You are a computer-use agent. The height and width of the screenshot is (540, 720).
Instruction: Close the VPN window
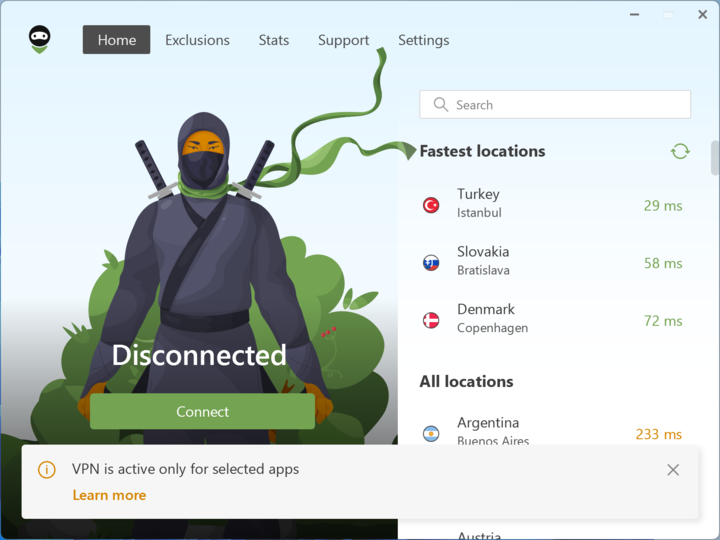click(703, 15)
